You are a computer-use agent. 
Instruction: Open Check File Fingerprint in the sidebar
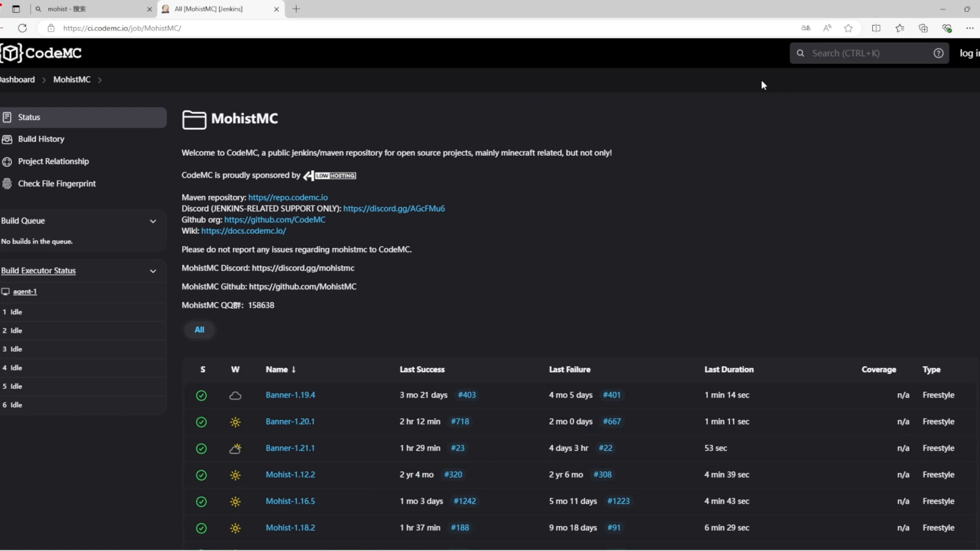[57, 184]
